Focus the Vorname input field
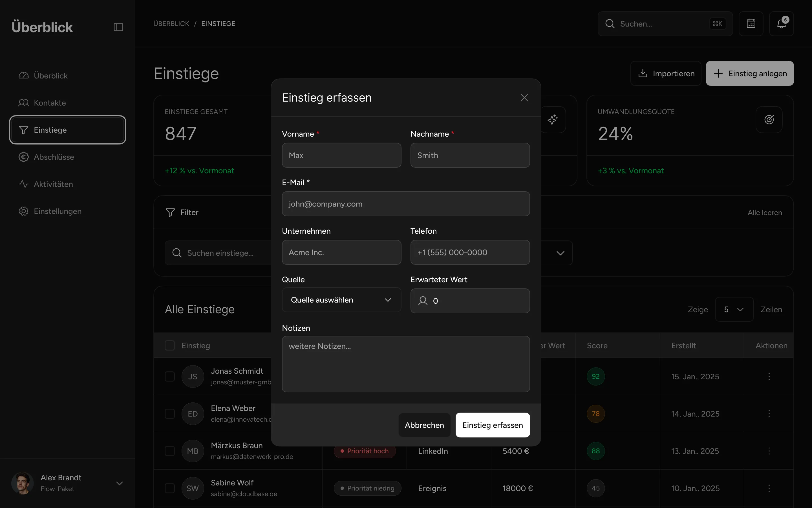The image size is (812, 508). click(341, 155)
